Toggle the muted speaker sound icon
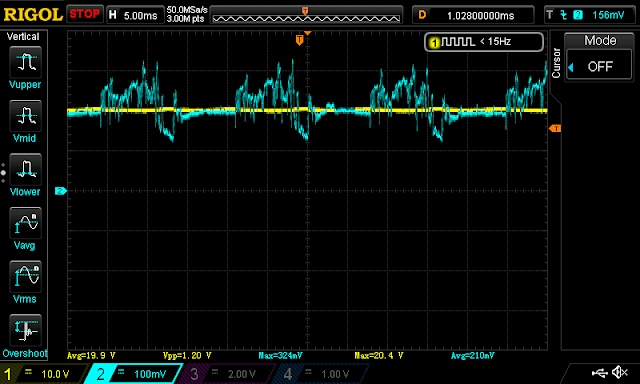This screenshot has width=640, height=384. pyautogui.click(x=620, y=372)
